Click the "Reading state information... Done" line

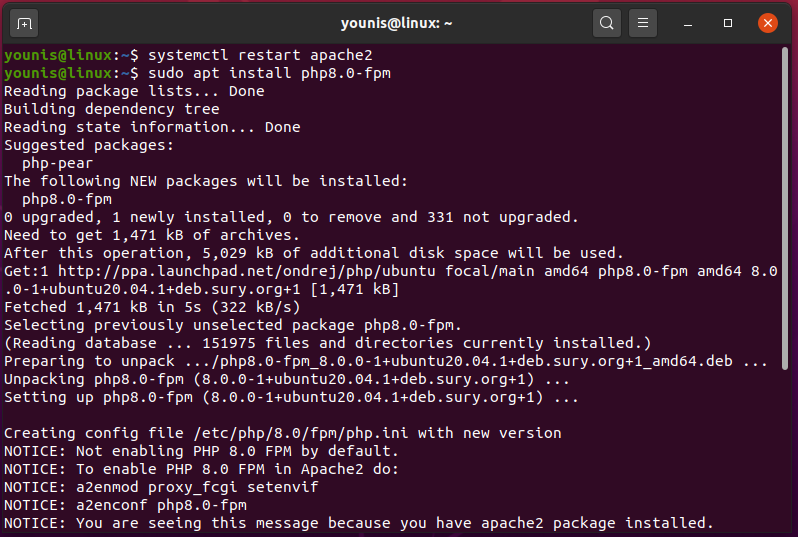coord(152,127)
